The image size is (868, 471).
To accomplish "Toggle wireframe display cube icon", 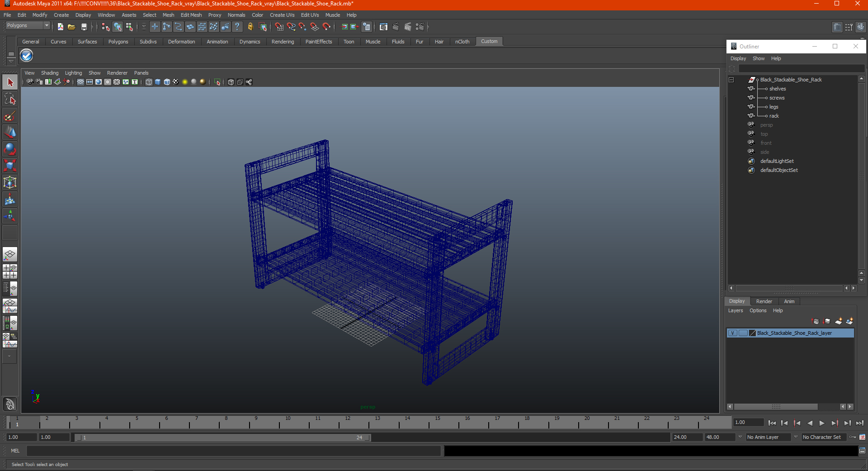I will pos(149,82).
